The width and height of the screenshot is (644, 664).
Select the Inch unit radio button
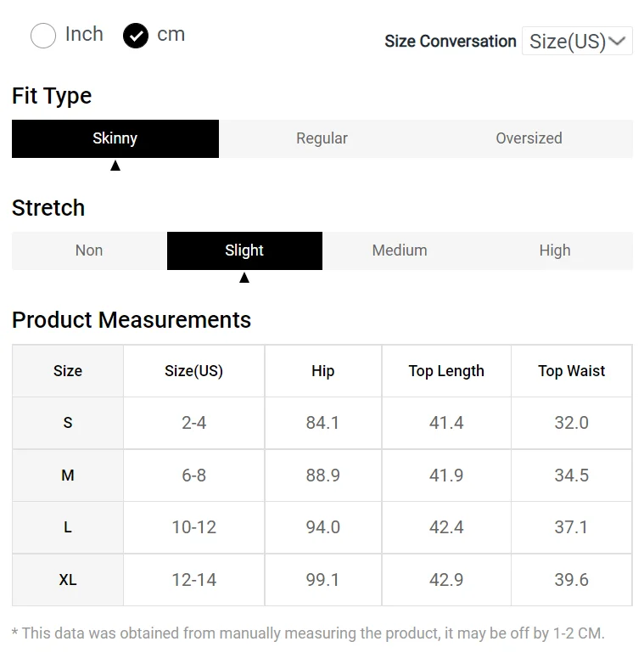[43, 36]
